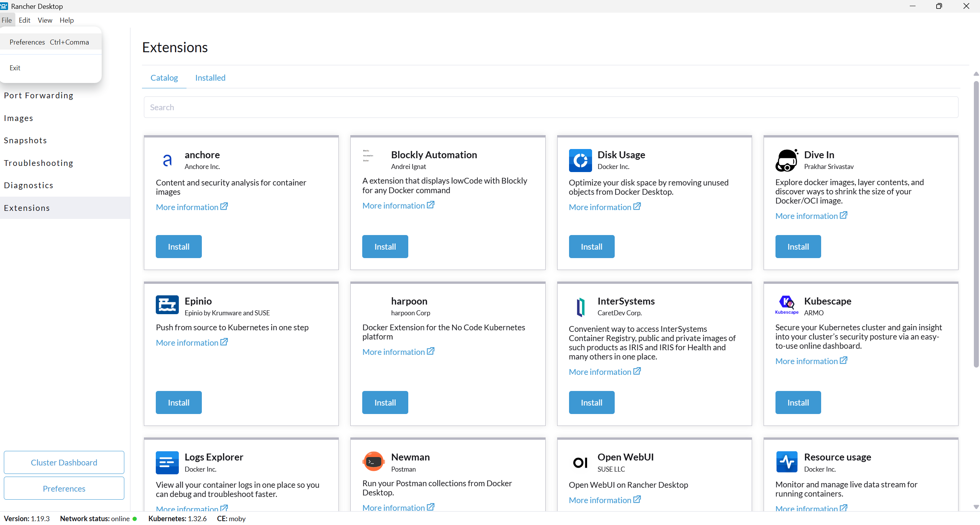The image size is (980, 525).
Task: Click the Rancher Desktop title bar icon
Action: (4, 6)
